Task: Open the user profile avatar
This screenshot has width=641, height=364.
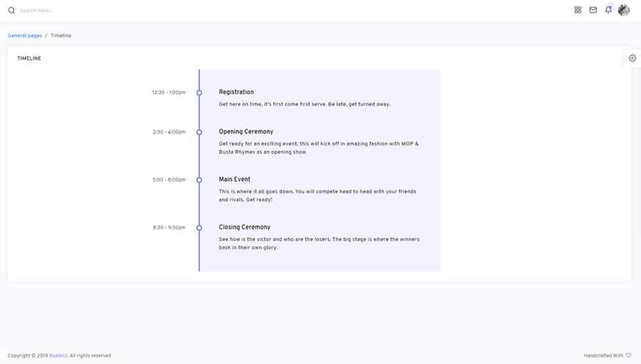Action: click(x=623, y=10)
